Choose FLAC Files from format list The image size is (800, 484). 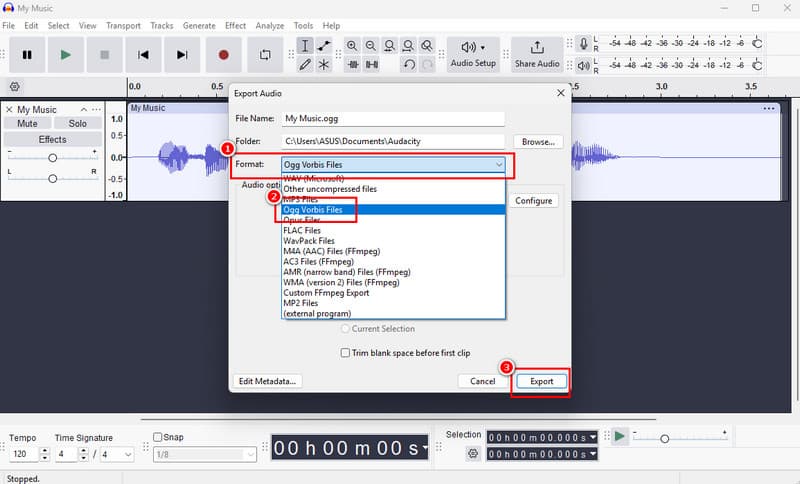[394, 231]
